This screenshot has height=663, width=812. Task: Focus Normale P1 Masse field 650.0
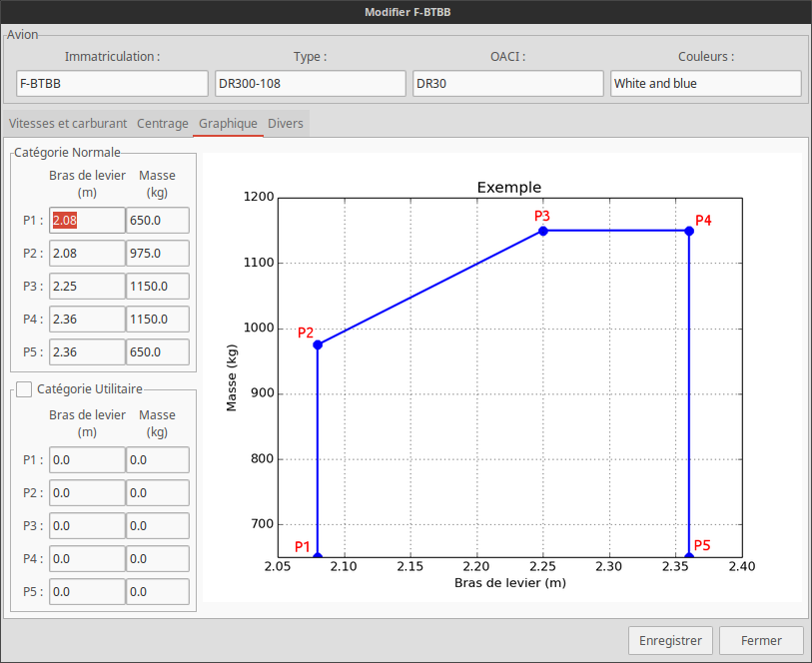click(x=158, y=221)
